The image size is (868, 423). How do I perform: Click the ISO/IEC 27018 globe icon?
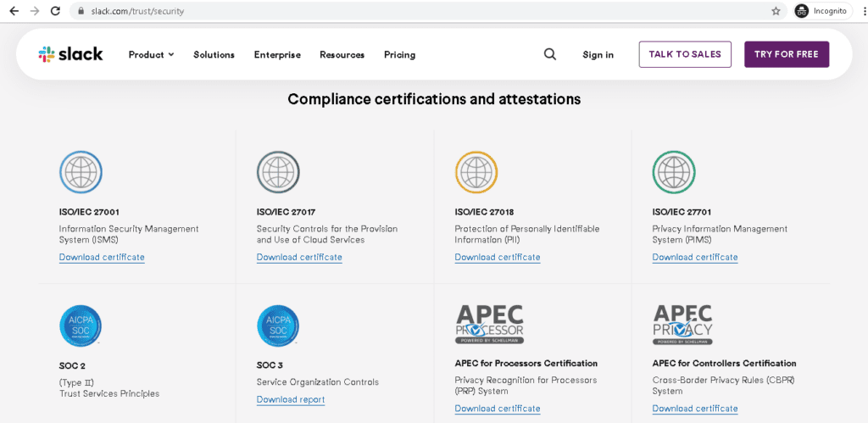tap(476, 172)
